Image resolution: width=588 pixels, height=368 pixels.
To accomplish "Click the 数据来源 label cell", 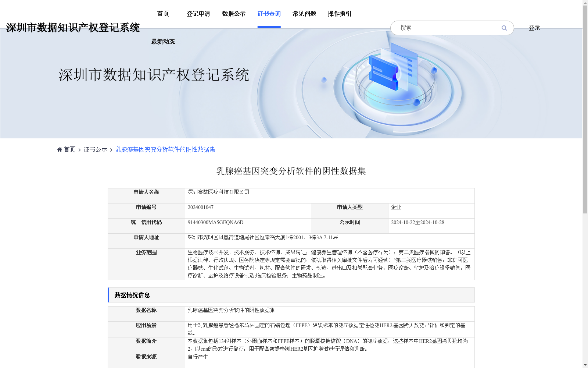I will click(x=146, y=361).
